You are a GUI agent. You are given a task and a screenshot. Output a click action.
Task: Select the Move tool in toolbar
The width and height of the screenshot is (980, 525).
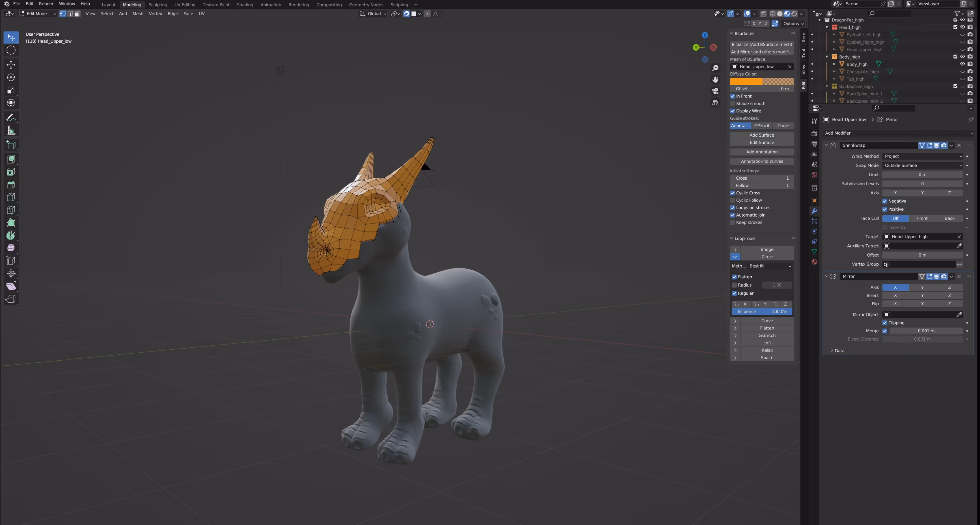coord(11,64)
